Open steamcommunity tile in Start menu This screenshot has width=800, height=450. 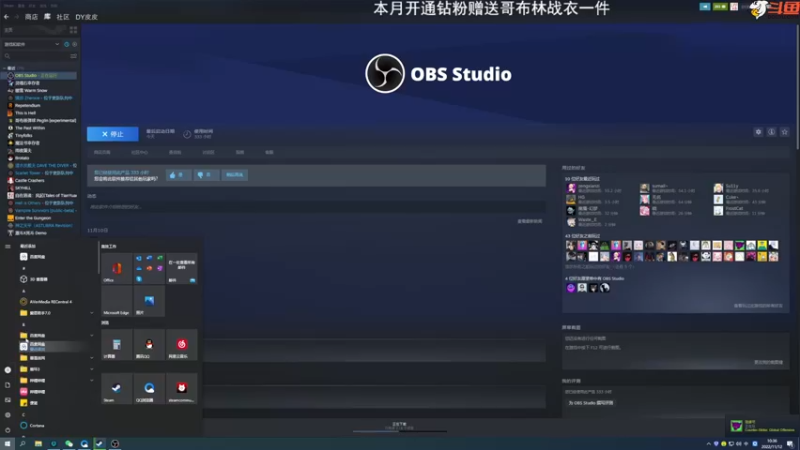pyautogui.click(x=182, y=388)
